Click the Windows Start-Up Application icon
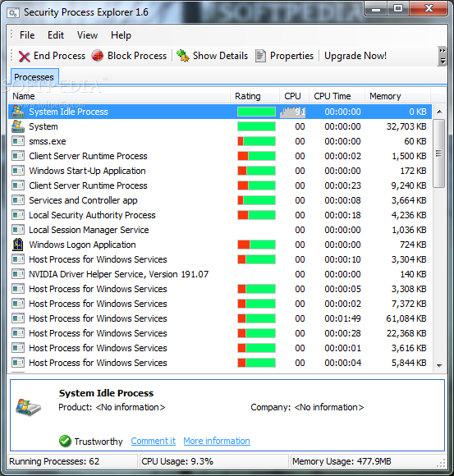454x476 pixels. click(x=18, y=171)
